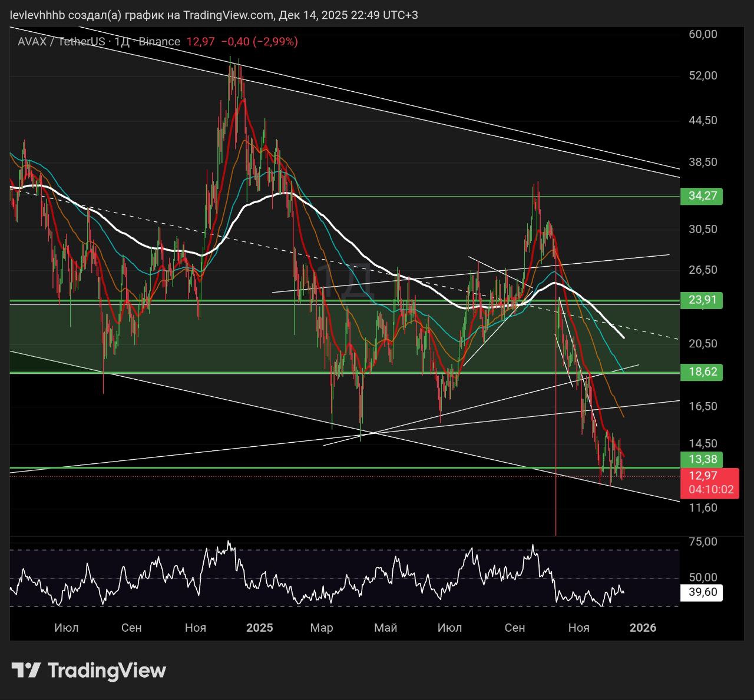Click the 11,60 mark on price scale

tap(703, 507)
